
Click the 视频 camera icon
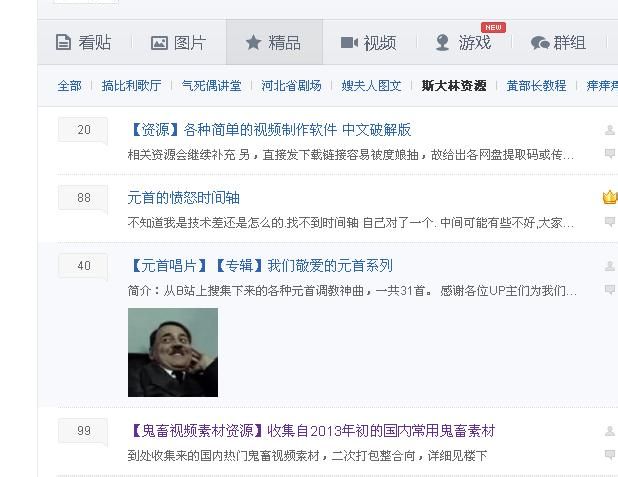click(349, 43)
